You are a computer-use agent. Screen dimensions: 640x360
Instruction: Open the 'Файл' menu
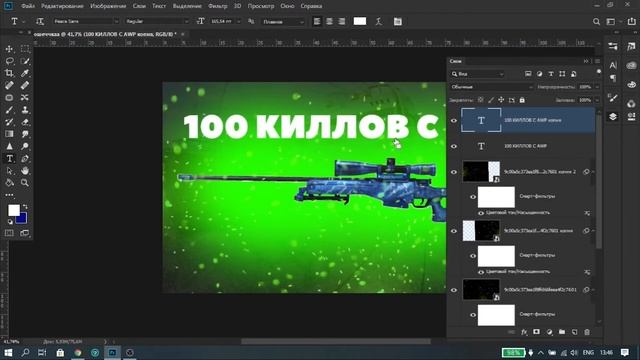click(28, 6)
